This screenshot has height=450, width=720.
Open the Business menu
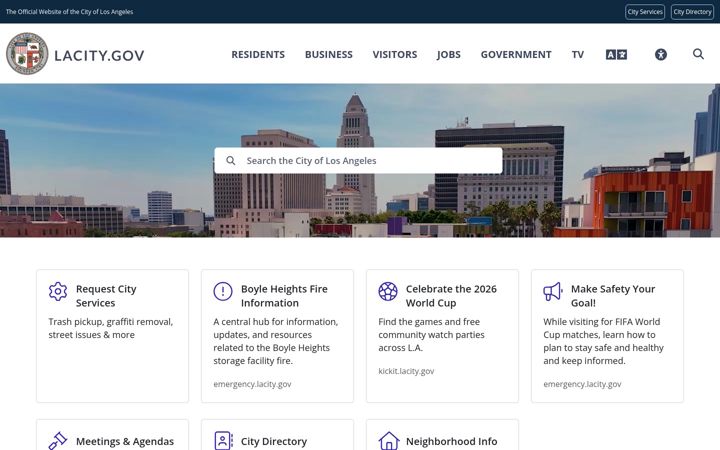click(329, 55)
